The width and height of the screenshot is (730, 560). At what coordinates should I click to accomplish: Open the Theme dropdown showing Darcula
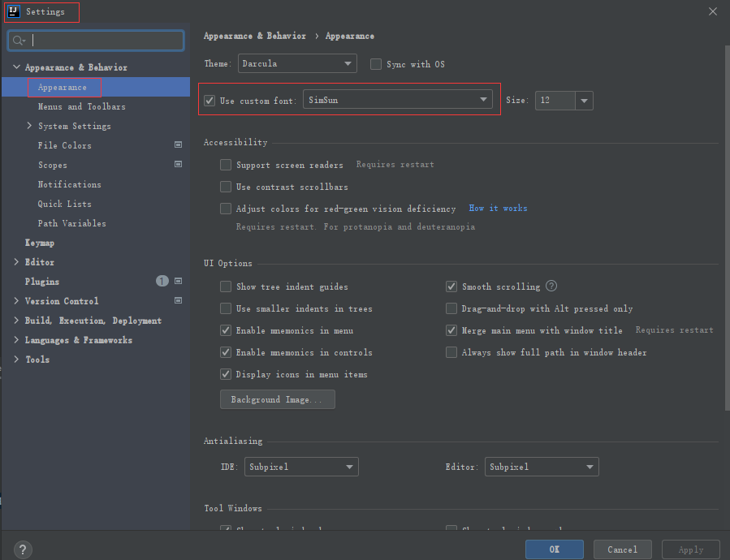point(297,63)
